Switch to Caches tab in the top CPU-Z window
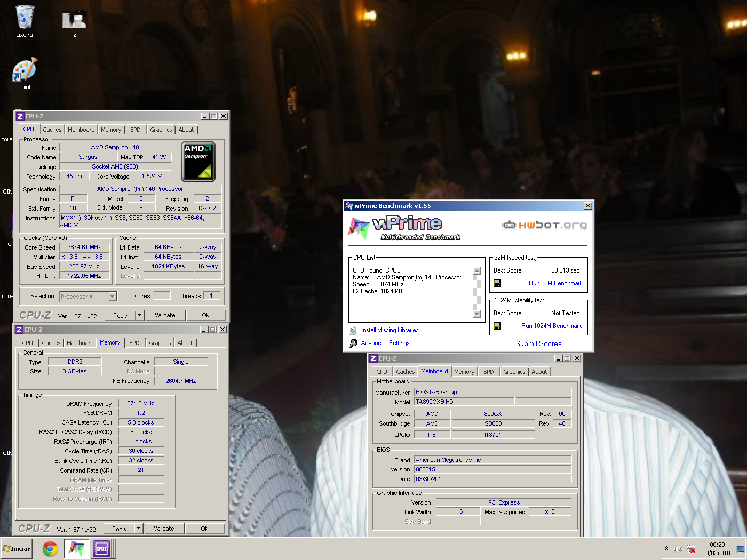The width and height of the screenshot is (747, 560). pos(52,130)
